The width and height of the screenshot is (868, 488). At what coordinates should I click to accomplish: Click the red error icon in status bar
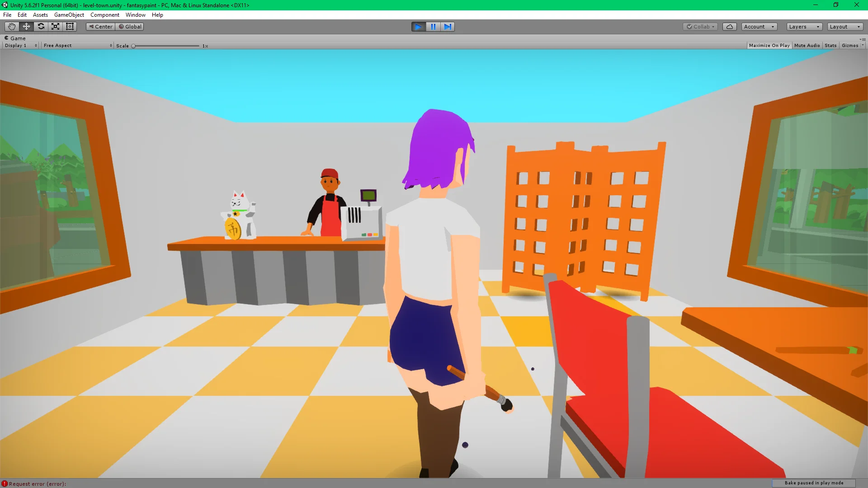[x=5, y=483]
